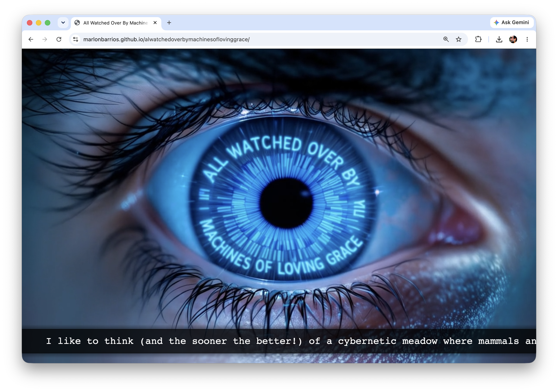This screenshot has height=392, width=558.
Task: Reload the current page
Action: 59,39
